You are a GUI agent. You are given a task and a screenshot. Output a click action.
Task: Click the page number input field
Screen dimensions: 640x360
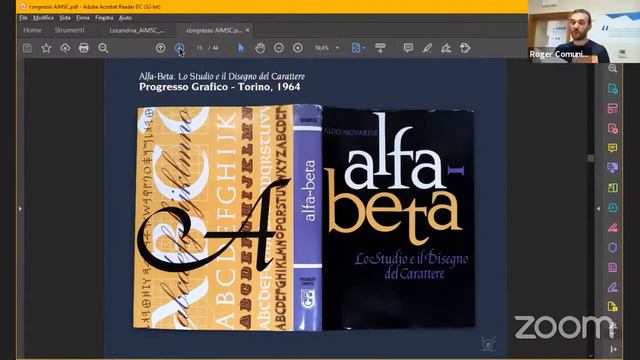click(200, 48)
